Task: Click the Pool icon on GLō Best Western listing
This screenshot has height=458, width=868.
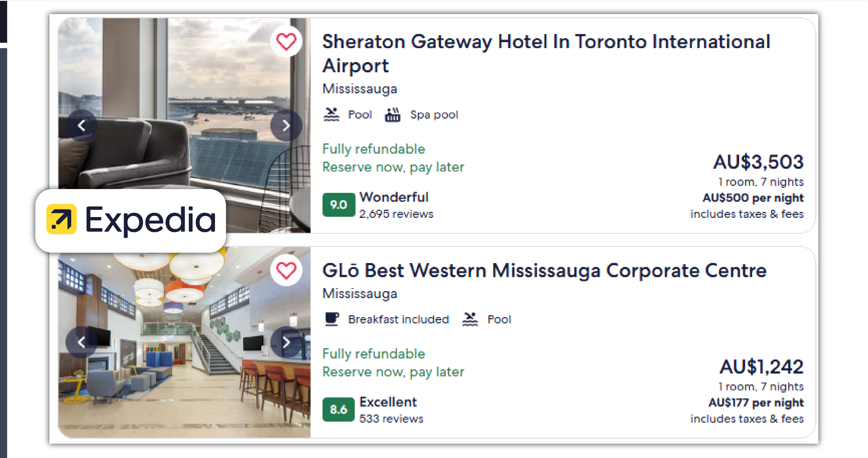Action: pyautogui.click(x=471, y=319)
